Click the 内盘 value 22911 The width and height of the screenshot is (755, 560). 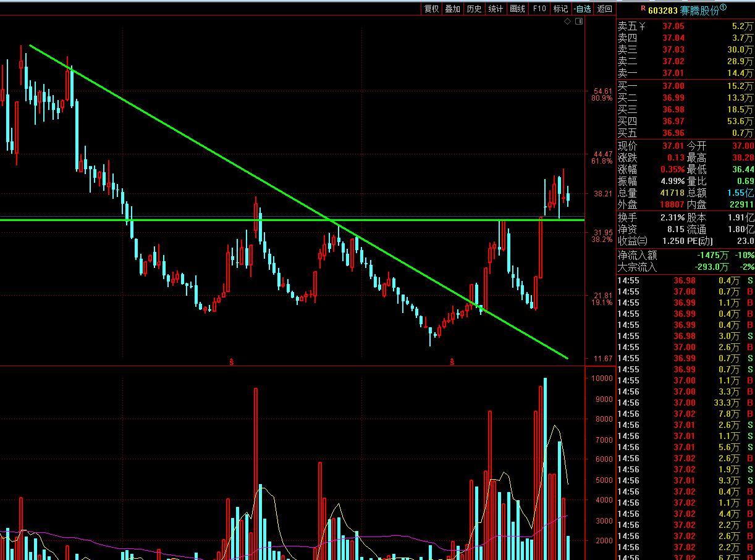pos(741,204)
